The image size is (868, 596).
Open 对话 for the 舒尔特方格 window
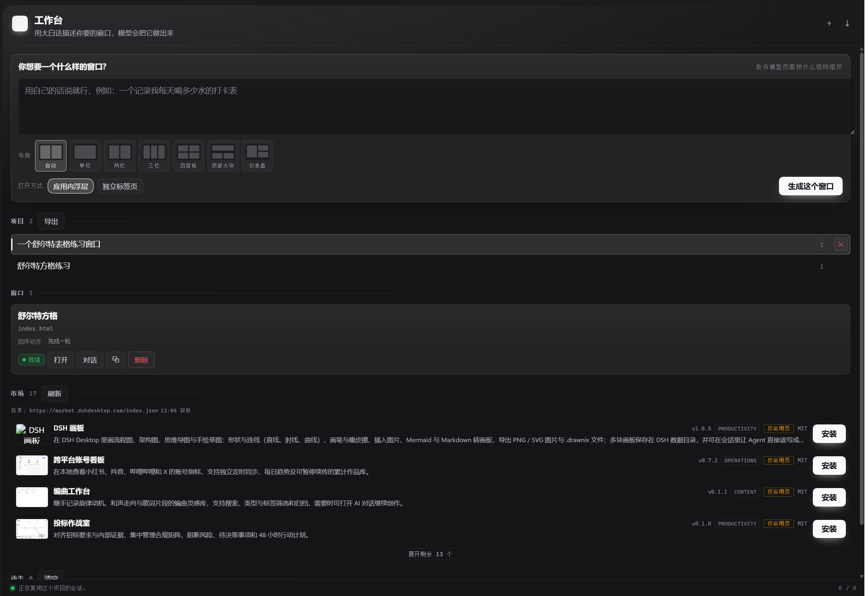(x=90, y=360)
